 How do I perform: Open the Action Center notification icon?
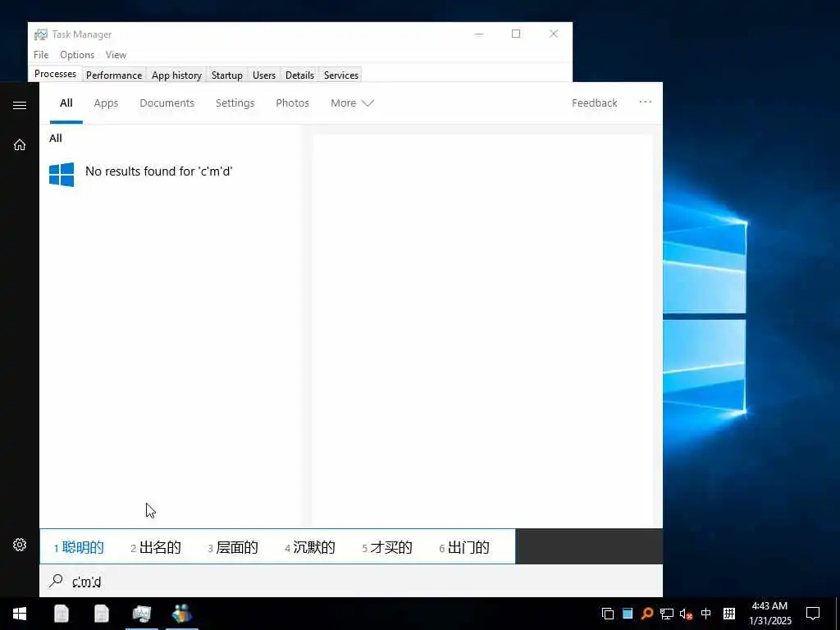pos(813,614)
